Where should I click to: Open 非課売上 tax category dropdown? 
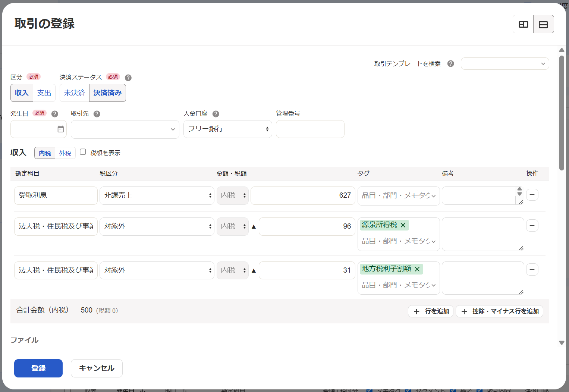(157, 195)
